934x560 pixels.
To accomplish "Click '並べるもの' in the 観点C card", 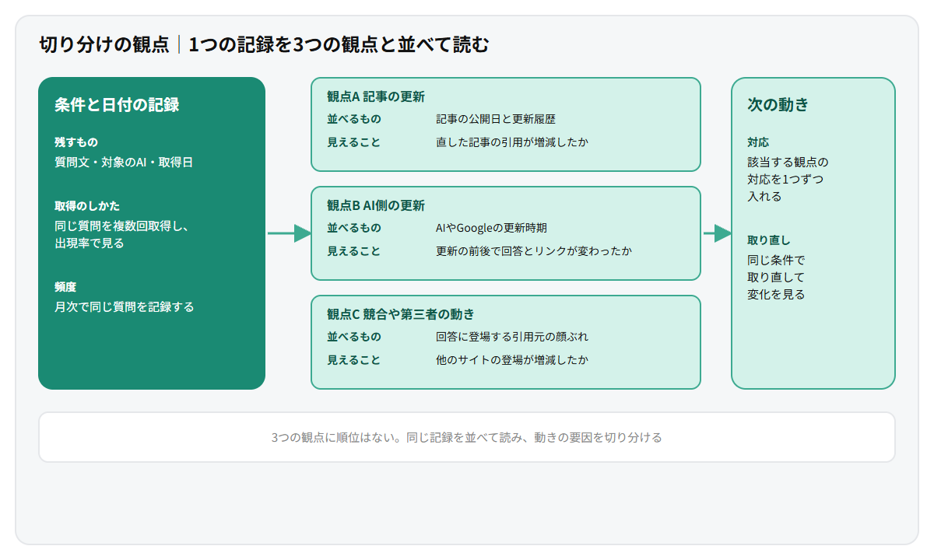I will click(354, 337).
